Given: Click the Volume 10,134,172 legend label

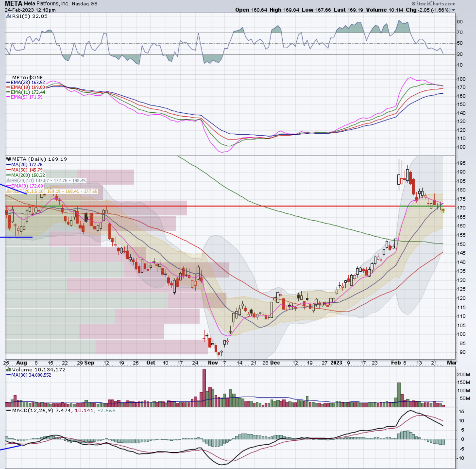Looking at the screenshot, I should (x=39, y=369).
